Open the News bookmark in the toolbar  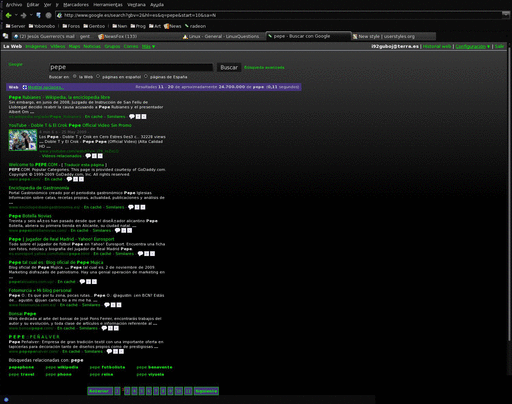172,26
